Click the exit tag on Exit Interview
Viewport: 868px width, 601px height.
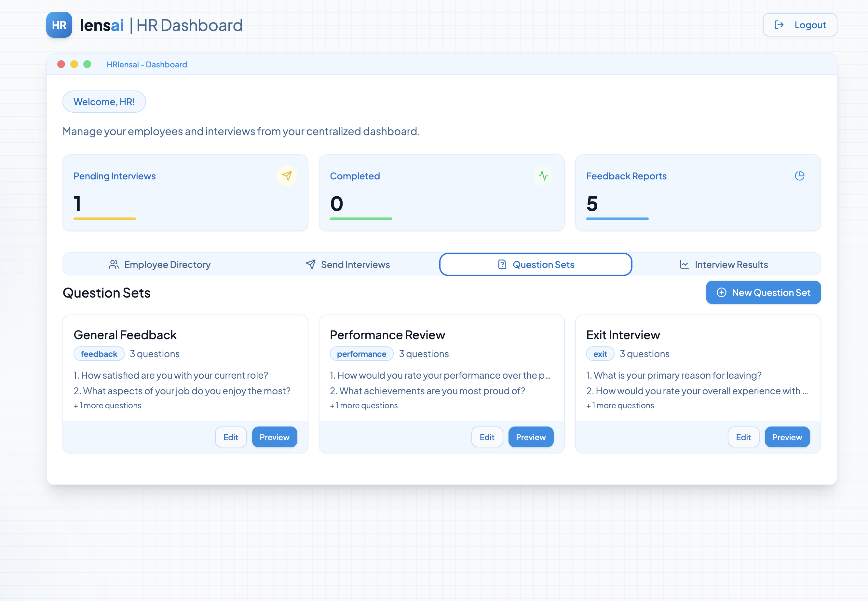point(600,354)
